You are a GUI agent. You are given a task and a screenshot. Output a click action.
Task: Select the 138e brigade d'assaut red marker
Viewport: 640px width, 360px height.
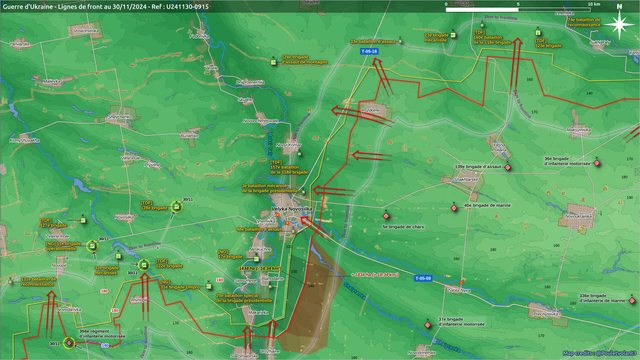tap(508, 167)
